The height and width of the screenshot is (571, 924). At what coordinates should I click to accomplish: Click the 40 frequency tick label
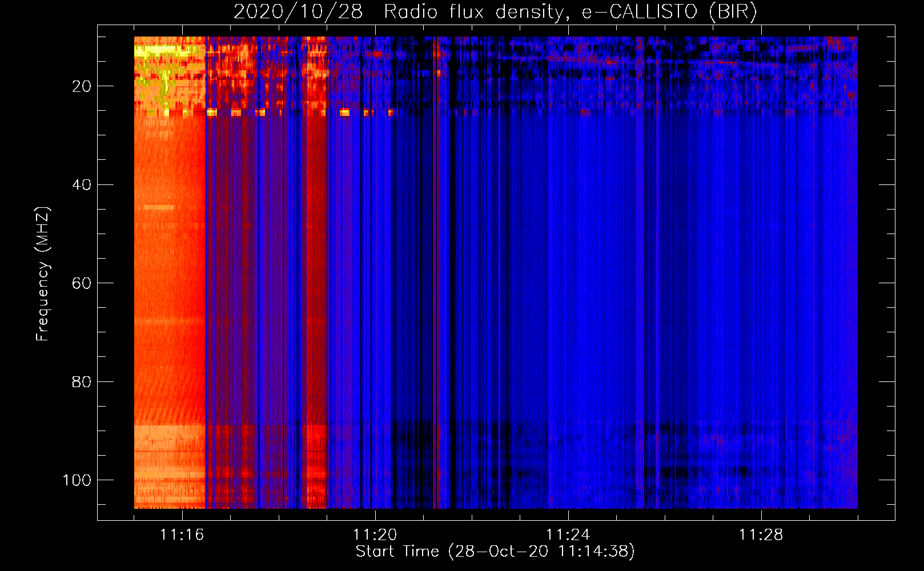pos(82,185)
